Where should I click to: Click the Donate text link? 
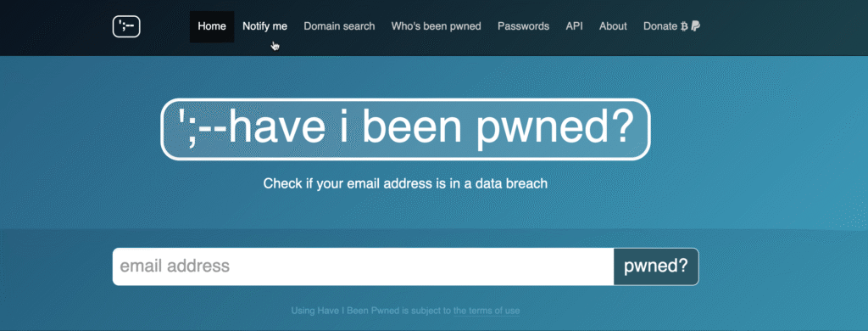tap(659, 26)
